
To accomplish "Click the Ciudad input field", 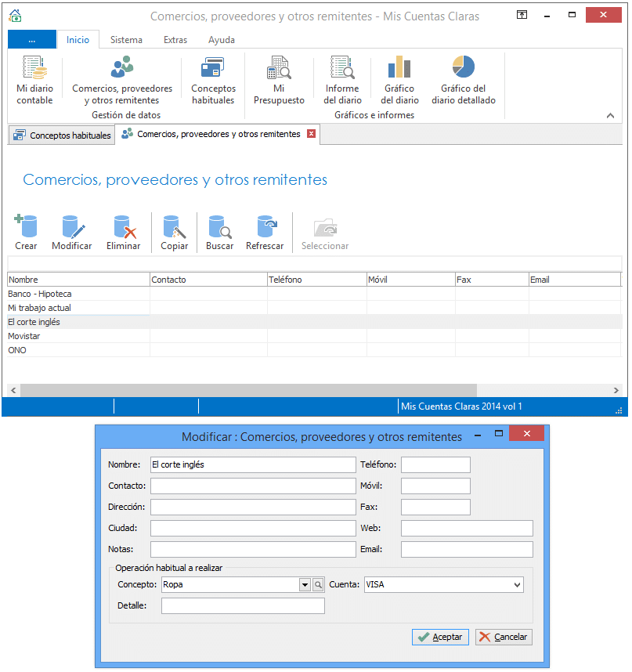I will point(253,528).
